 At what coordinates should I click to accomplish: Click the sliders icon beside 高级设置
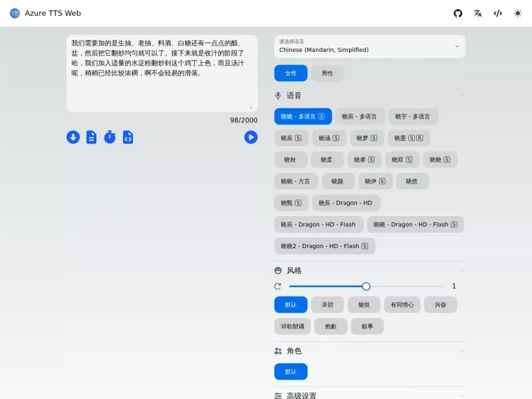278,396
